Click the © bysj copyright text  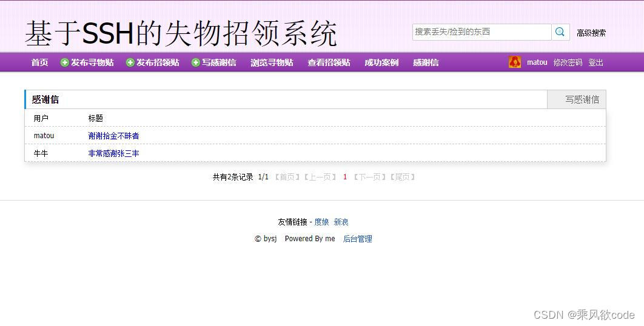266,239
